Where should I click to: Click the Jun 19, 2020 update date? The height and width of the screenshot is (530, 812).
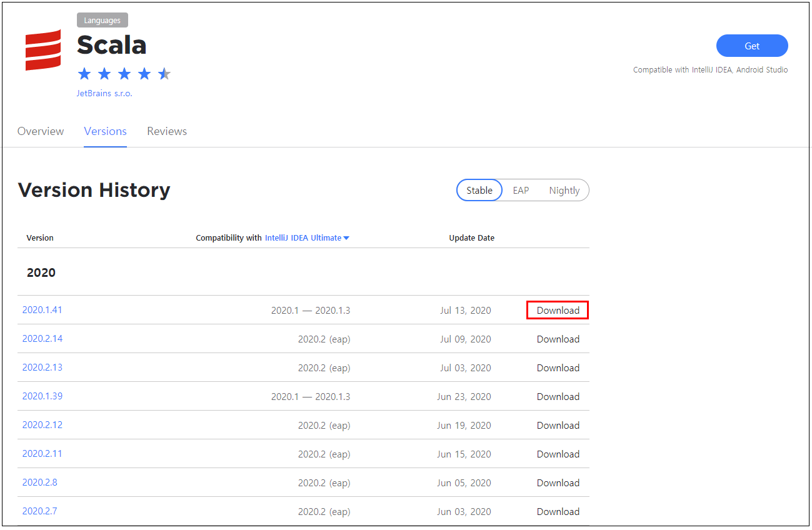click(x=464, y=426)
